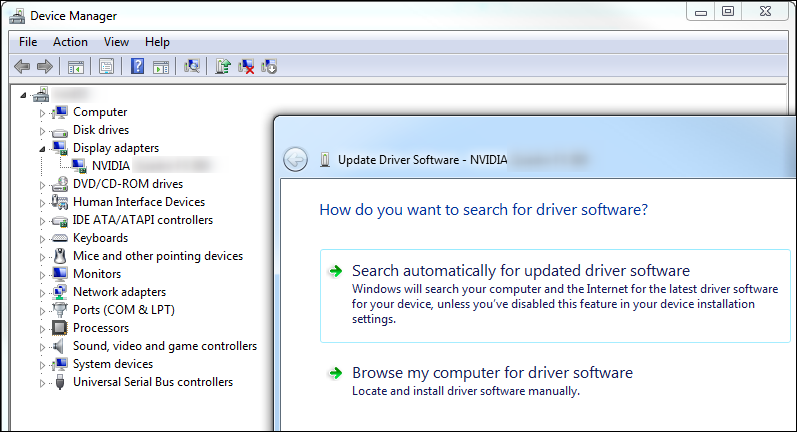Image resolution: width=797 pixels, height=432 pixels.
Task: Toggle the Show/Hide Console Tree toolbar icon
Action: pos(76,67)
